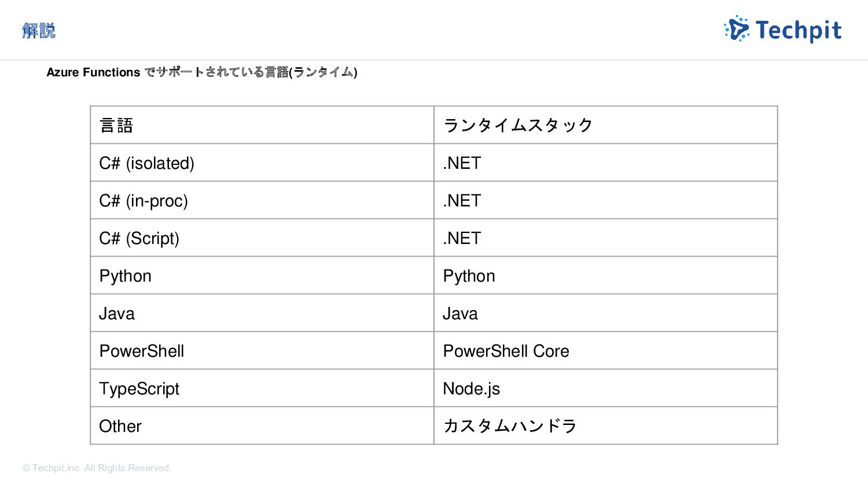Click the Techpit brand name text
868x488 pixels.
coord(799,30)
